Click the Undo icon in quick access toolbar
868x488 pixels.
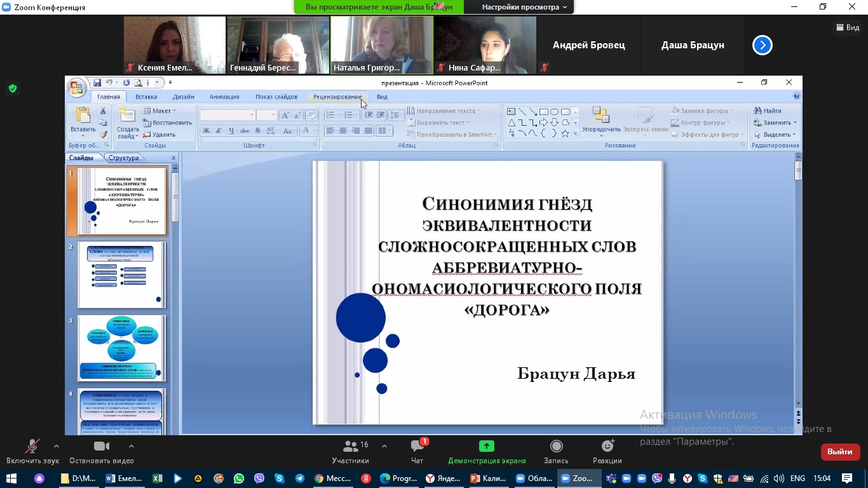pos(109,83)
